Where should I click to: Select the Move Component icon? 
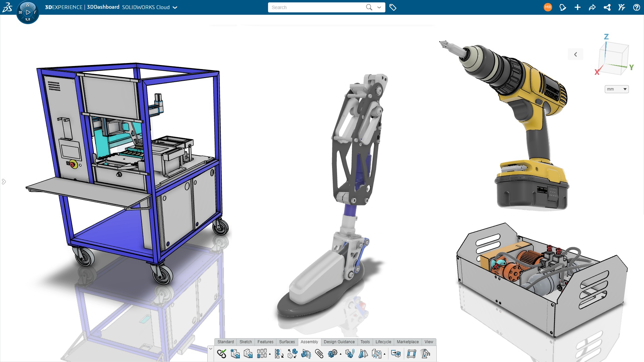click(x=292, y=354)
